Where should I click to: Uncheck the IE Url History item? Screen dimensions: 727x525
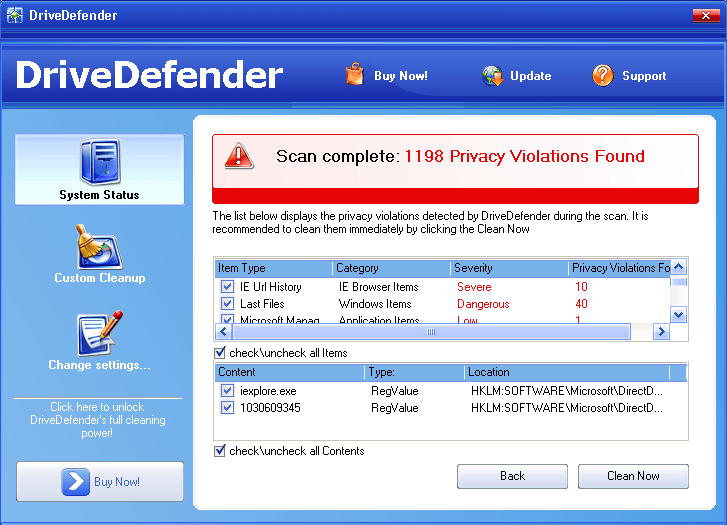click(x=227, y=287)
